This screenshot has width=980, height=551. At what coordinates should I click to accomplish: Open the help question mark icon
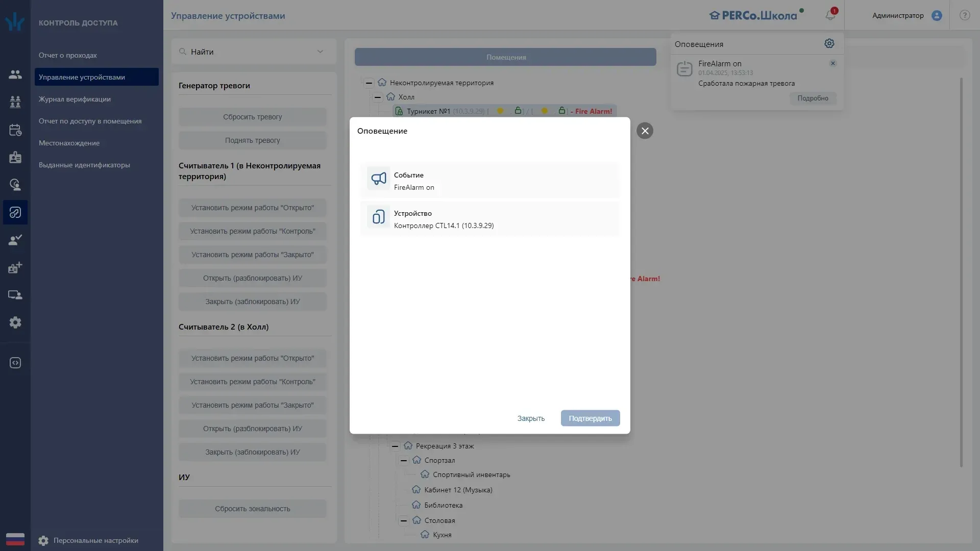pyautogui.click(x=965, y=15)
